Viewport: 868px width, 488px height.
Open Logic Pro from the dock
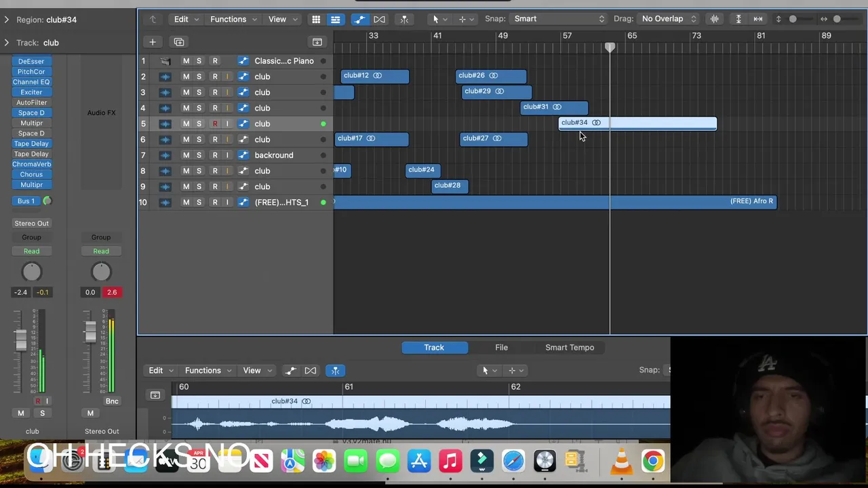[545, 462]
